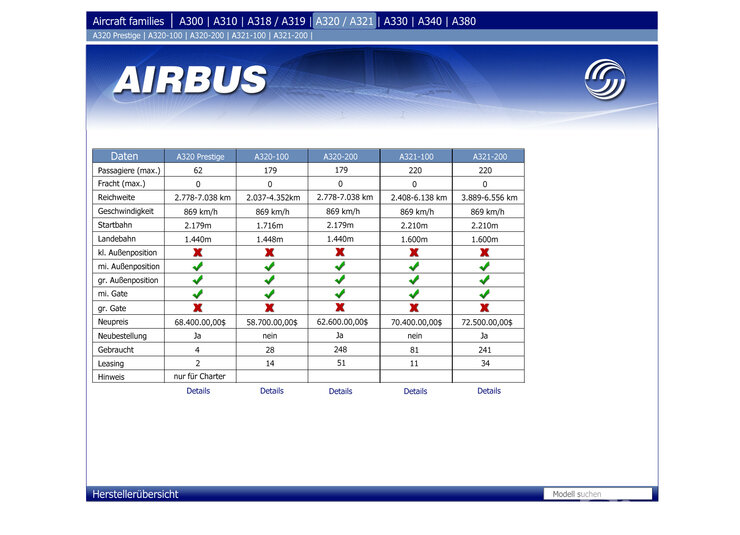
Task: Click red cross for A321-200 gr. Gate
Action: (x=484, y=308)
